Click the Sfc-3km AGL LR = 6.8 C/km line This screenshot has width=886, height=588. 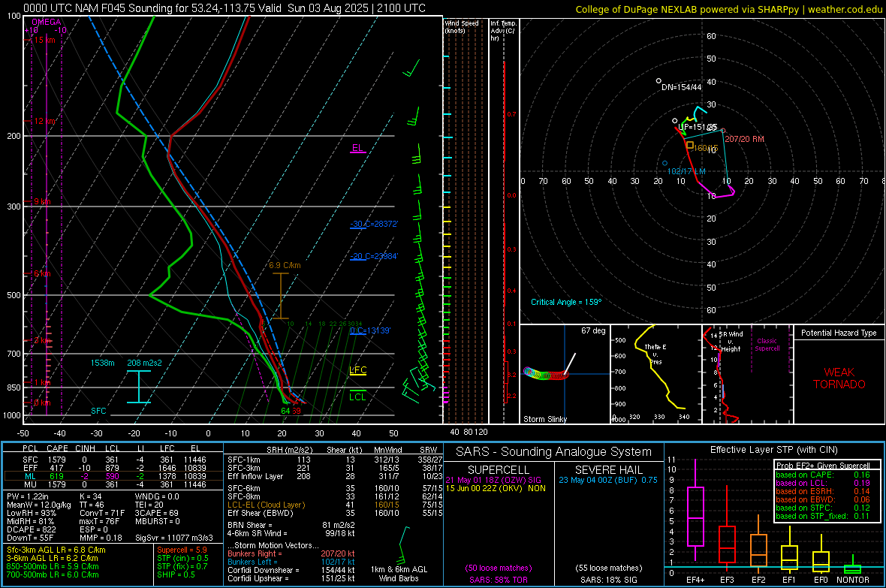(x=56, y=550)
